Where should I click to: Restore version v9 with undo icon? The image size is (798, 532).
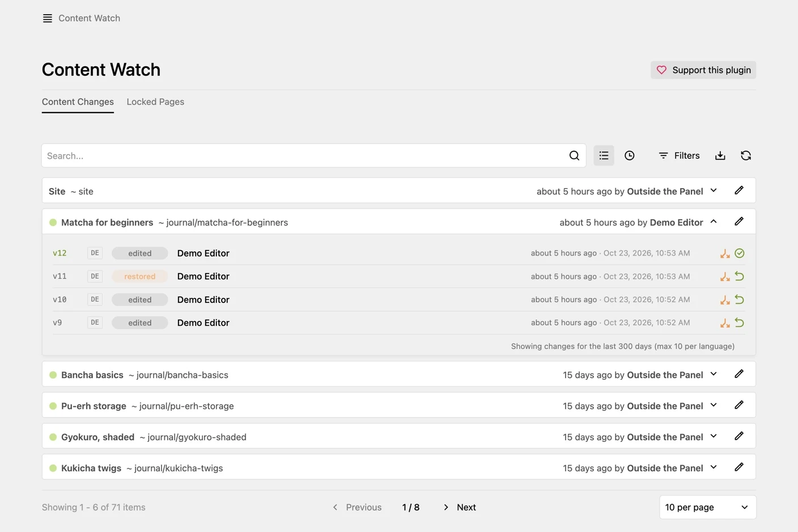(740, 323)
